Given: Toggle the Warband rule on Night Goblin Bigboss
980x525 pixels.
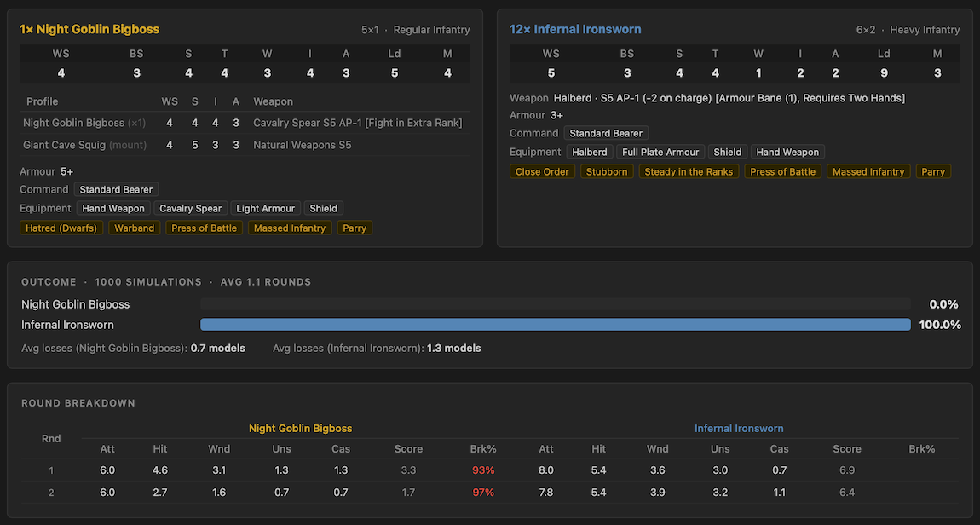Looking at the screenshot, I should [x=134, y=228].
